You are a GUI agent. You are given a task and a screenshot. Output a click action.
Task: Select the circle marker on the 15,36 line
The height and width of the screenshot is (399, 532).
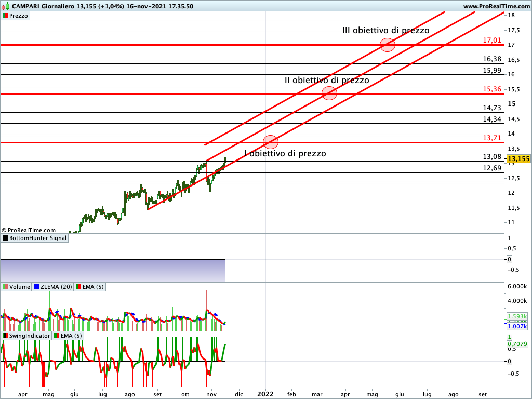click(x=329, y=93)
